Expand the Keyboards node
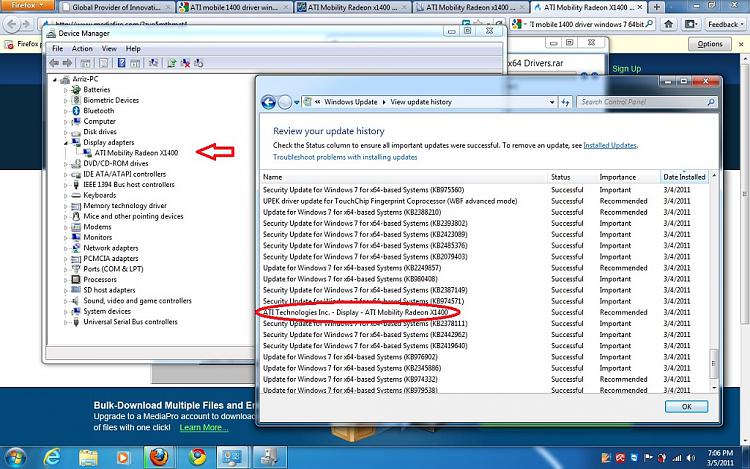The width and height of the screenshot is (750, 469). pyautogui.click(x=66, y=195)
